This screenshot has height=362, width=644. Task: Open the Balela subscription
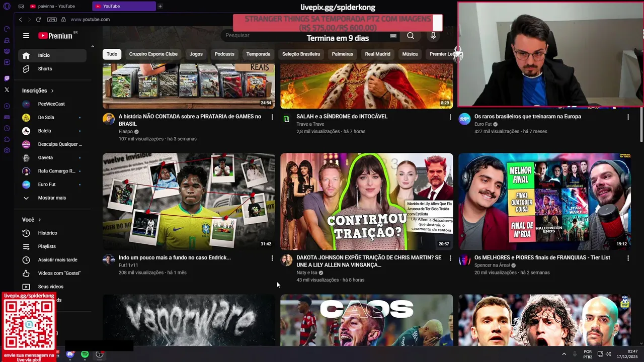pyautogui.click(x=52, y=131)
